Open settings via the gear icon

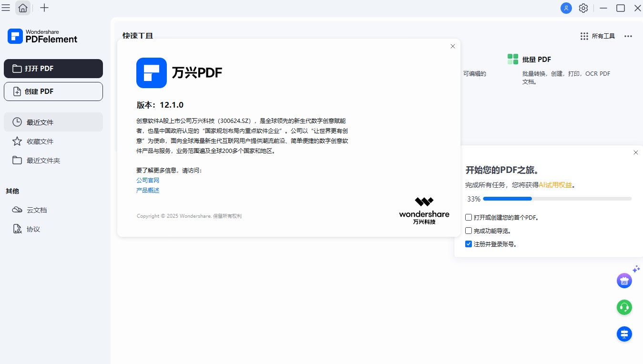tap(583, 8)
